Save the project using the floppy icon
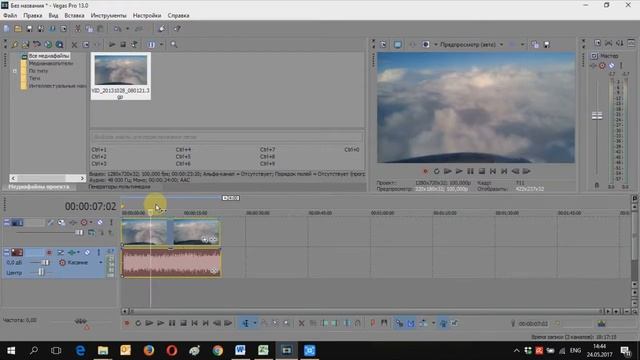 point(29,29)
